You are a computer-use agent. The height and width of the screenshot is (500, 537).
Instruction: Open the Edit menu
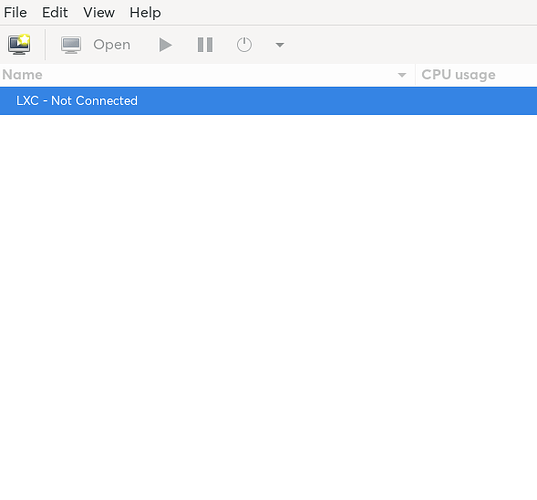(55, 13)
